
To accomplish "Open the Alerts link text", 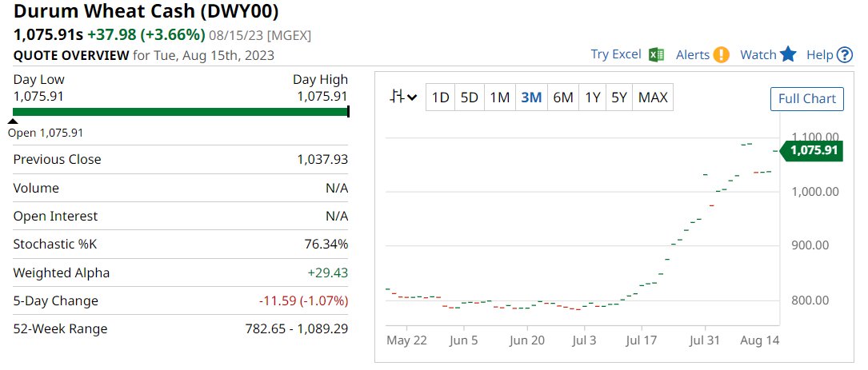I will tap(693, 55).
